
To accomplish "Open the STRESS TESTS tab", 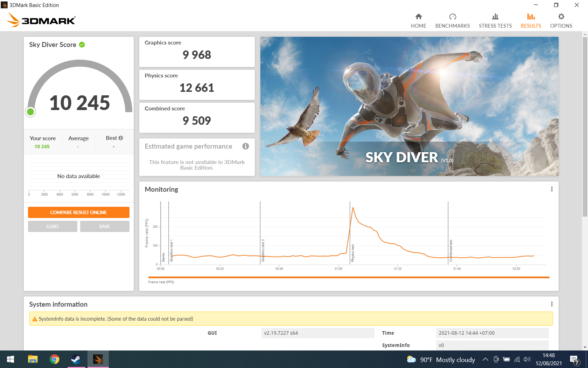I will pyautogui.click(x=495, y=21).
